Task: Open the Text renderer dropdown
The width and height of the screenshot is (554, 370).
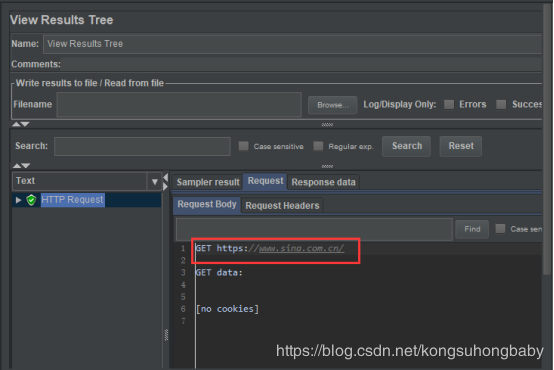Action: point(154,182)
